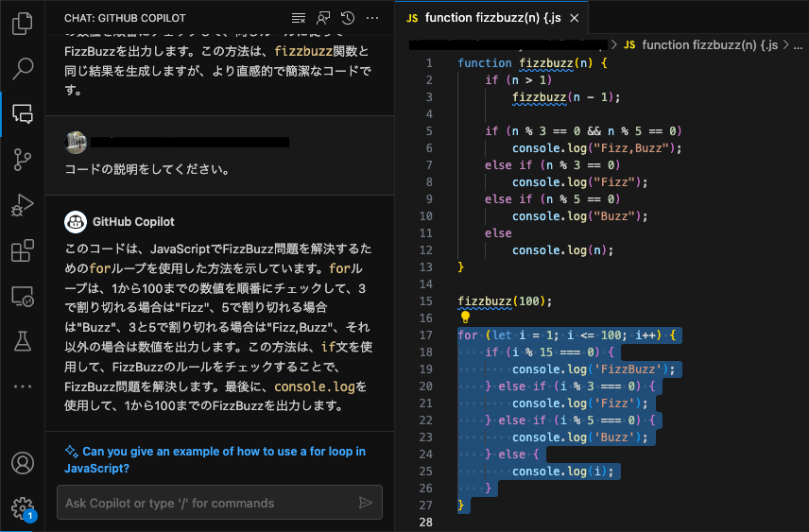Click the lightbulb code action icon

[465, 317]
